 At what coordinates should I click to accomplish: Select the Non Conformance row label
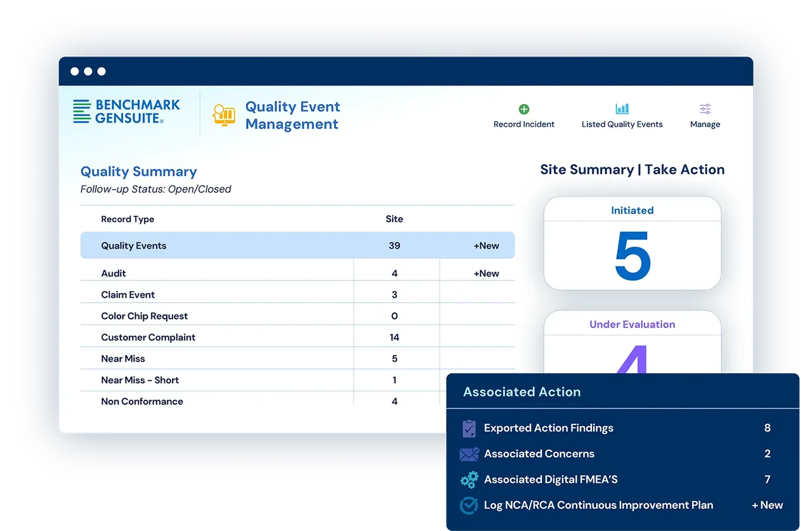pyautogui.click(x=142, y=402)
